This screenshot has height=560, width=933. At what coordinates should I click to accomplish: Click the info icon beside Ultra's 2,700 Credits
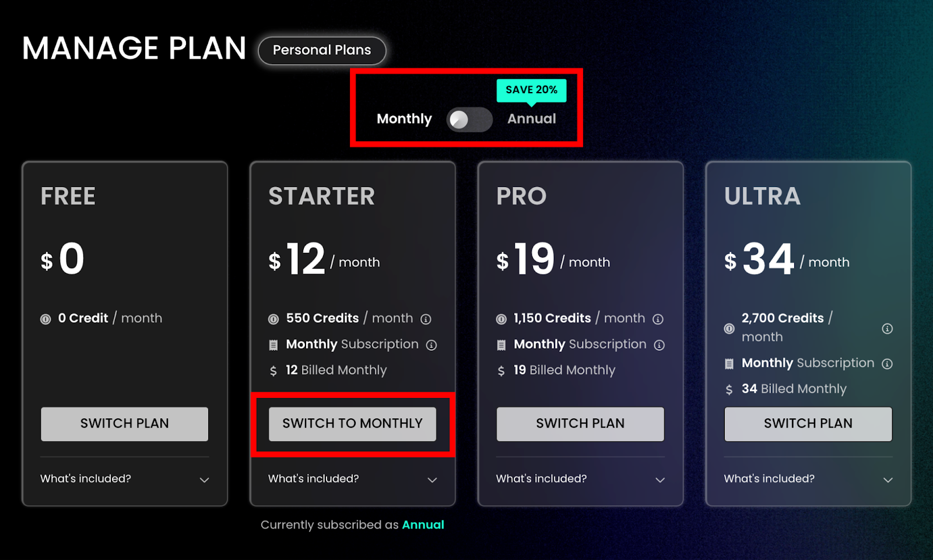[x=887, y=328]
